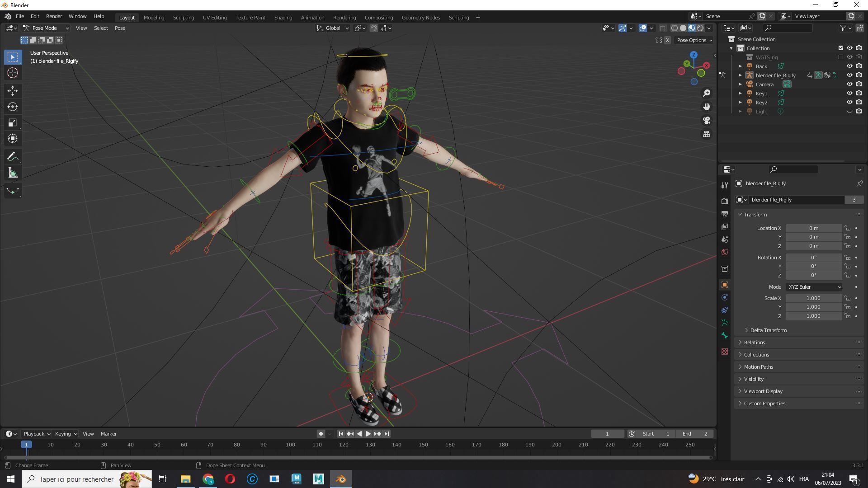The width and height of the screenshot is (868, 488).
Task: Toggle the camera view icon
Action: click(707, 120)
